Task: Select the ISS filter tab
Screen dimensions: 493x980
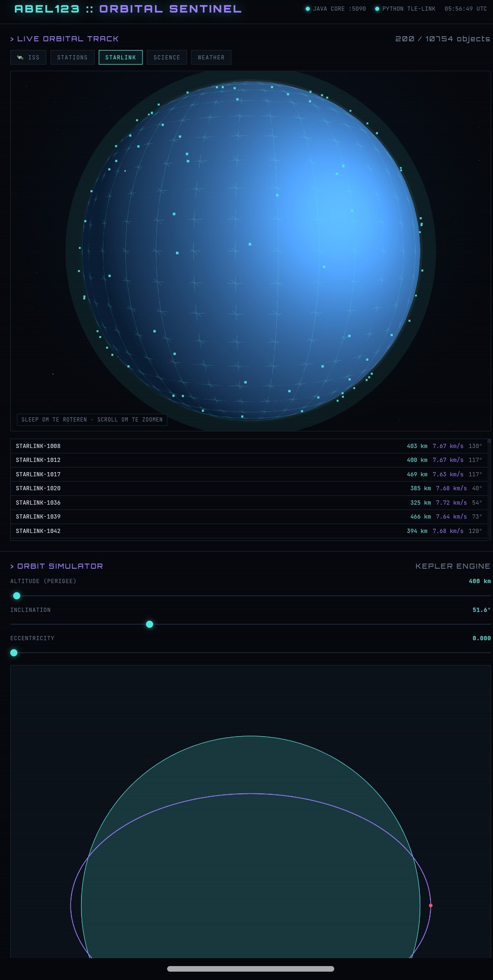Action: coord(28,58)
